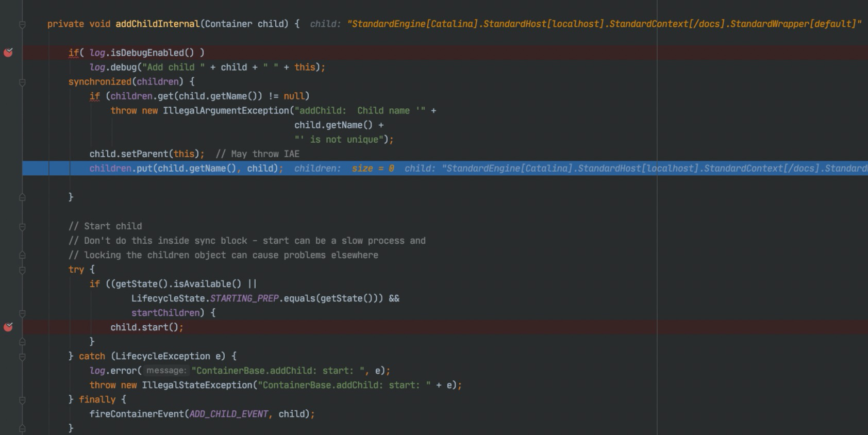Click the inline child value hint on method signature
This screenshot has height=435, width=868.
coord(586,24)
